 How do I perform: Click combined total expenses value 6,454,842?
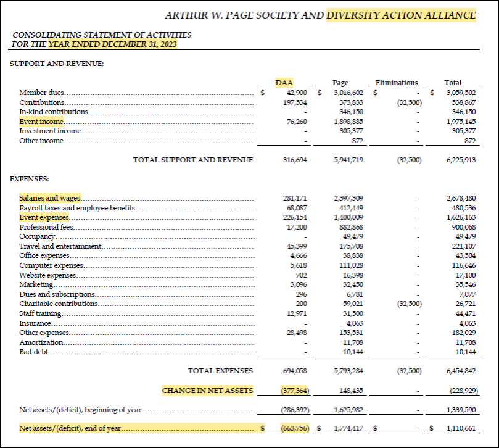461,371
